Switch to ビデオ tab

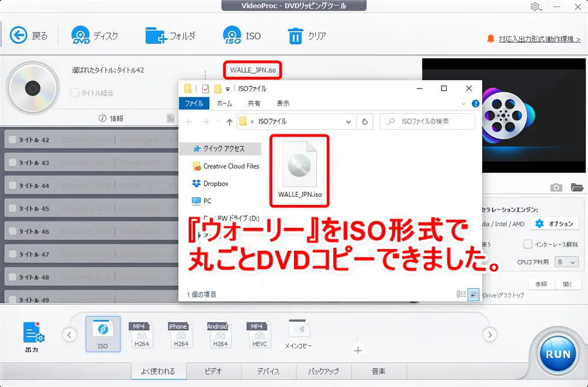pos(213,371)
